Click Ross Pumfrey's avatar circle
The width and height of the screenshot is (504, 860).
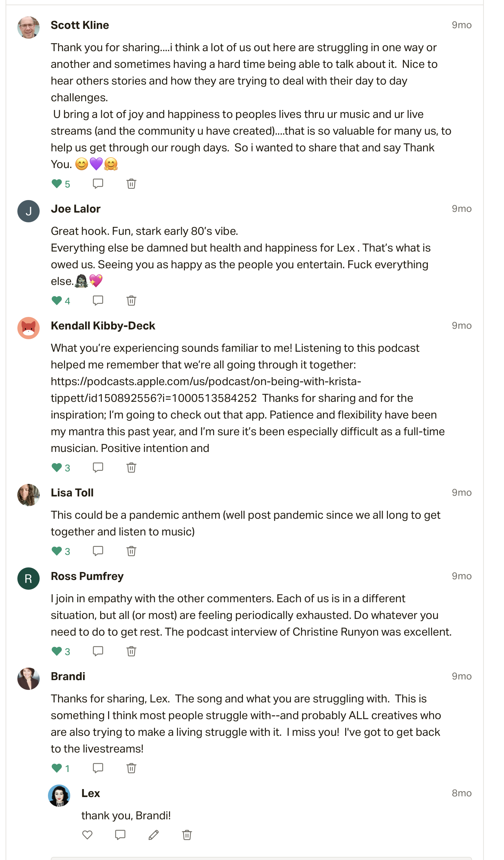(29, 579)
